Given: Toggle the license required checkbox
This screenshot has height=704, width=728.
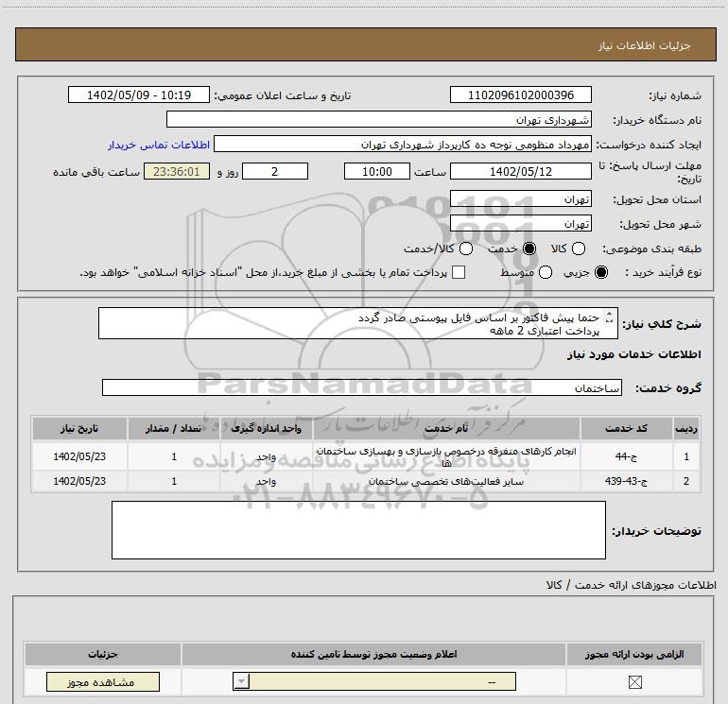Looking at the screenshot, I should click(634, 682).
